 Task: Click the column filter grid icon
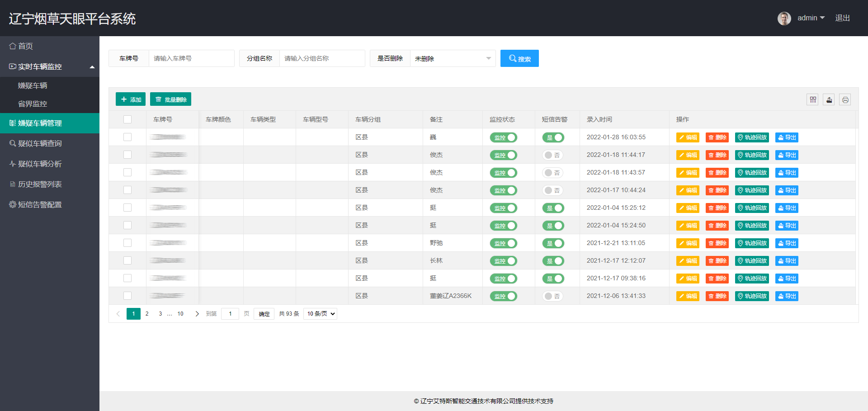(813, 99)
